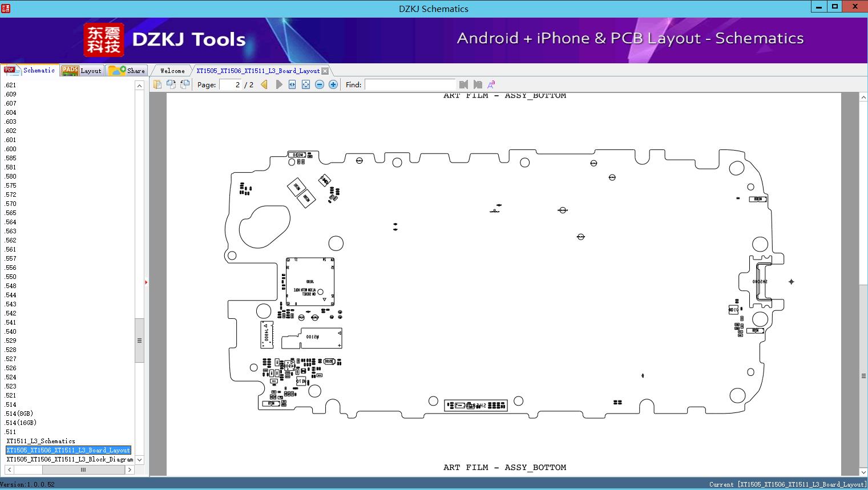Screen dimensions: 868x490
Task: Collapse the sidebar with the red splitter arrow
Action: pyautogui.click(x=146, y=282)
